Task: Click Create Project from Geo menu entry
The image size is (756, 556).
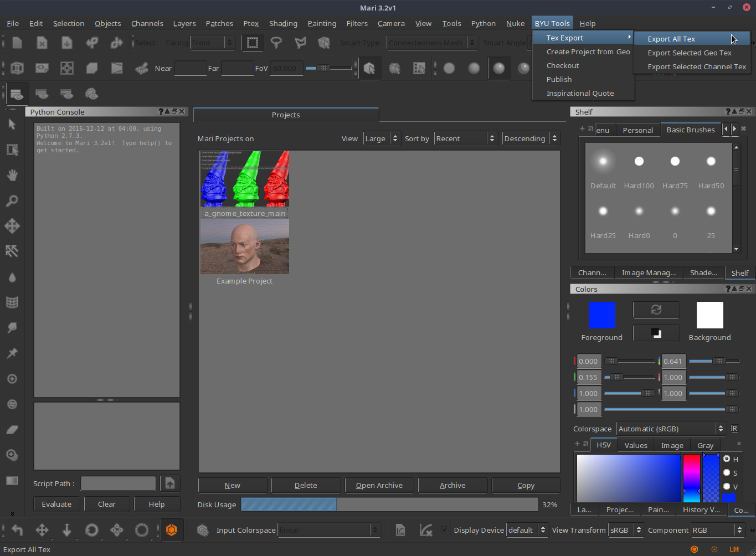Action: pyautogui.click(x=583, y=52)
